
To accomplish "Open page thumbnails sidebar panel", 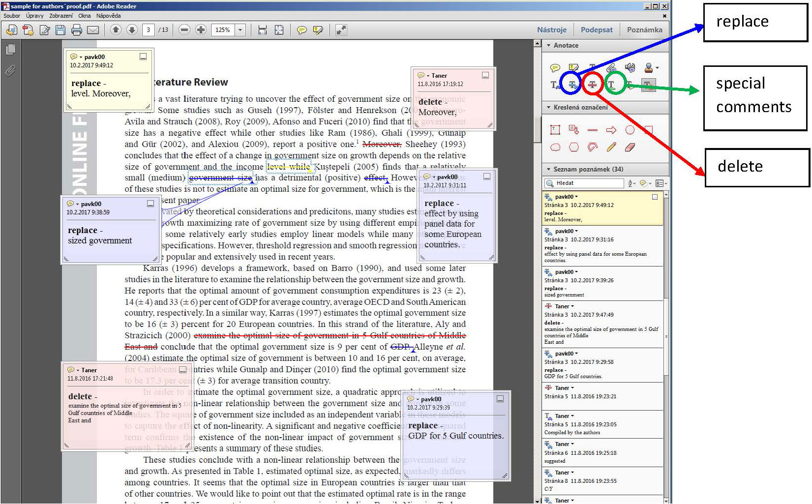I will click(x=10, y=49).
